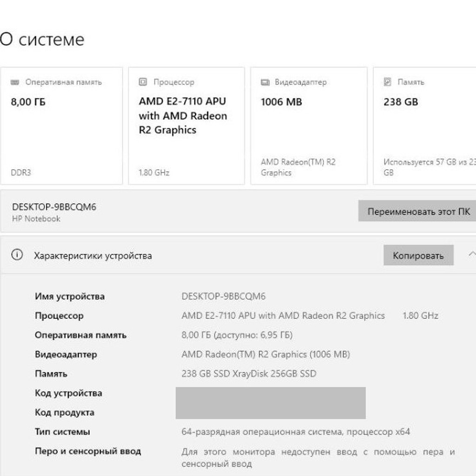
Task: Select the DDR3 label in RAM card
Action: 20,172
